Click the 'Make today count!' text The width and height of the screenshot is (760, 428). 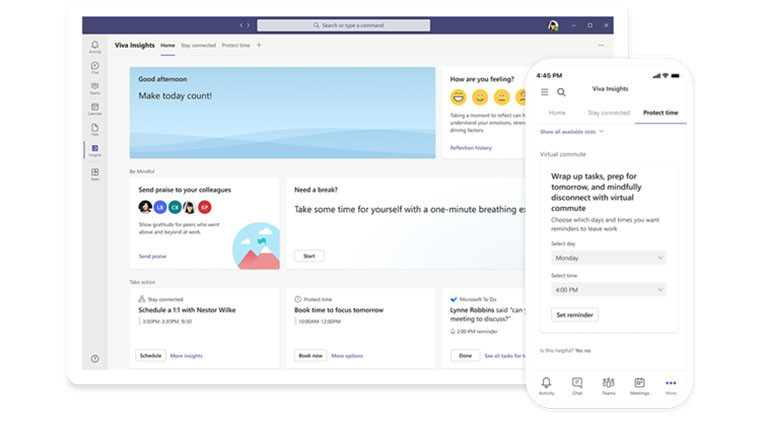175,96
